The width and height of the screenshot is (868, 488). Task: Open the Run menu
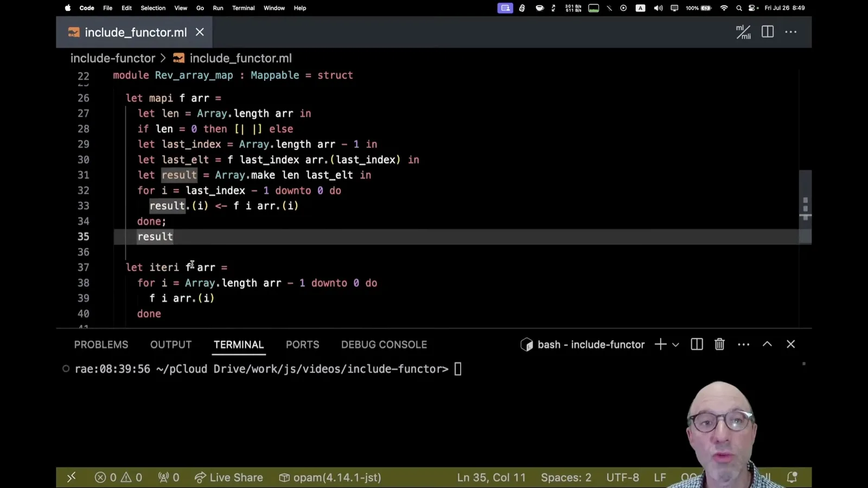pyautogui.click(x=218, y=8)
